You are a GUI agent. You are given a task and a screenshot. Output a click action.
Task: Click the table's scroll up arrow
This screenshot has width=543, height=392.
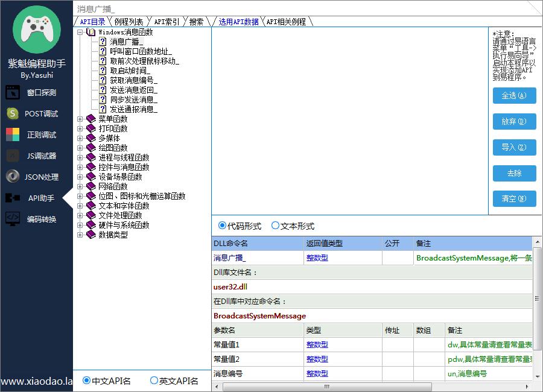[537, 241]
